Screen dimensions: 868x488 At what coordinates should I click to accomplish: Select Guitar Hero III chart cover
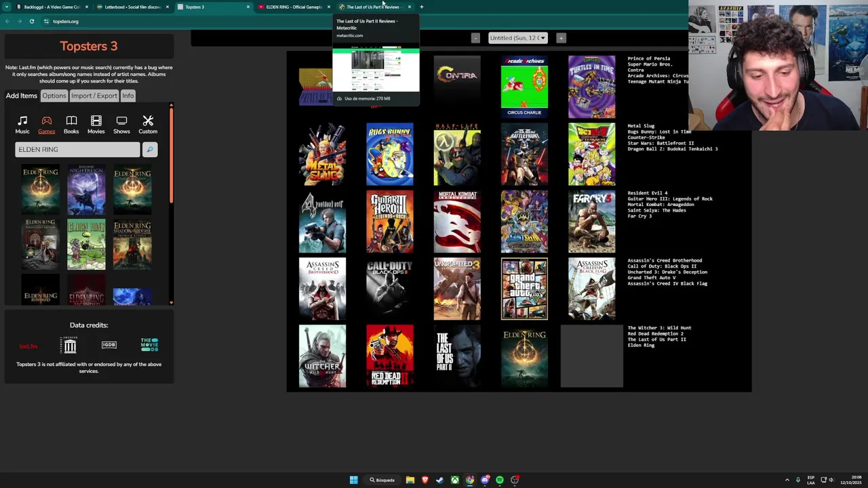(x=389, y=222)
